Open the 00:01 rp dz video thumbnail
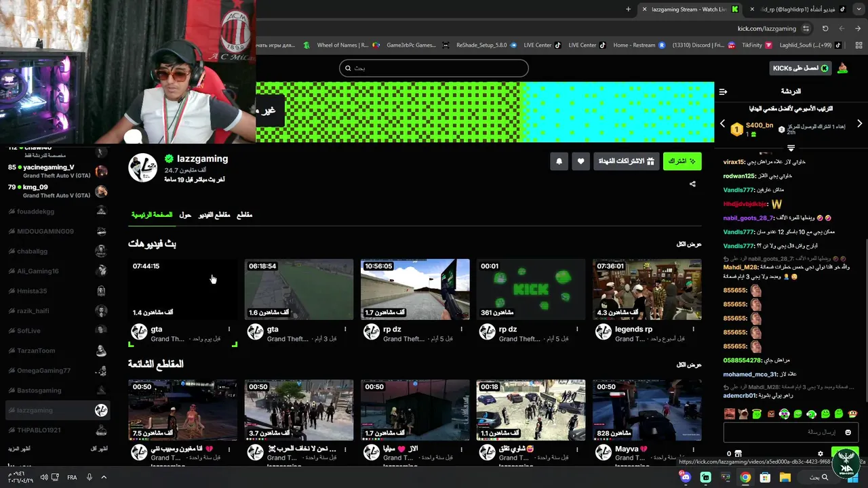 point(531,289)
